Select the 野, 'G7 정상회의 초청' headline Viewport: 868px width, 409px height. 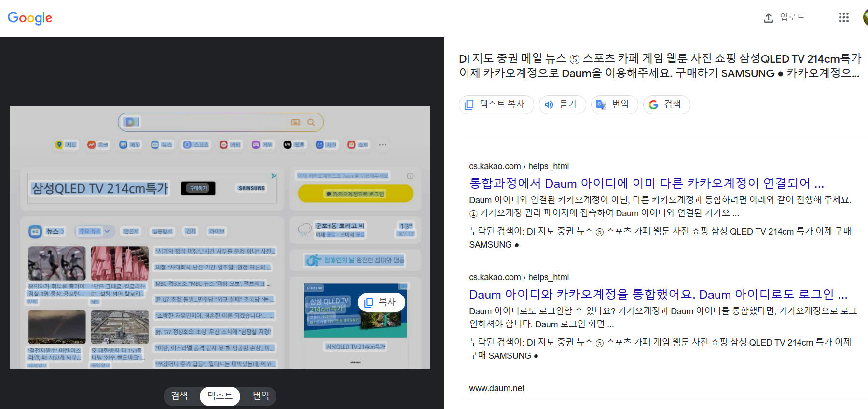pos(213,332)
